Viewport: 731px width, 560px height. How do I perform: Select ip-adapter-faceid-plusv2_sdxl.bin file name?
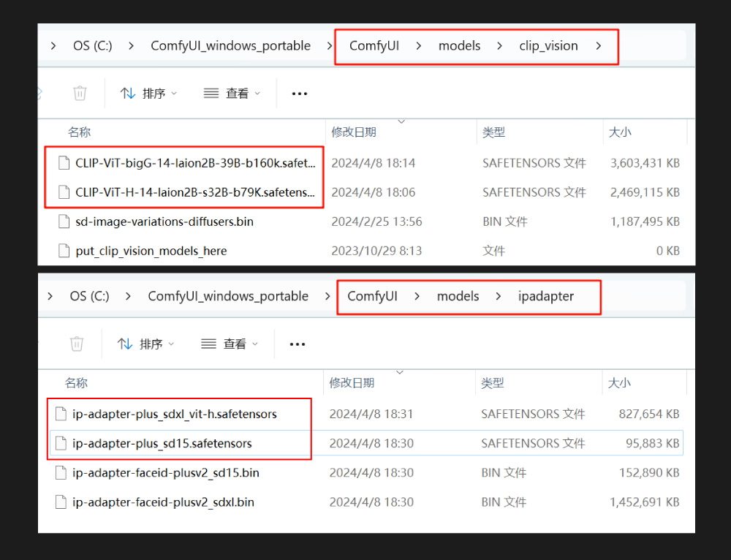pos(163,502)
